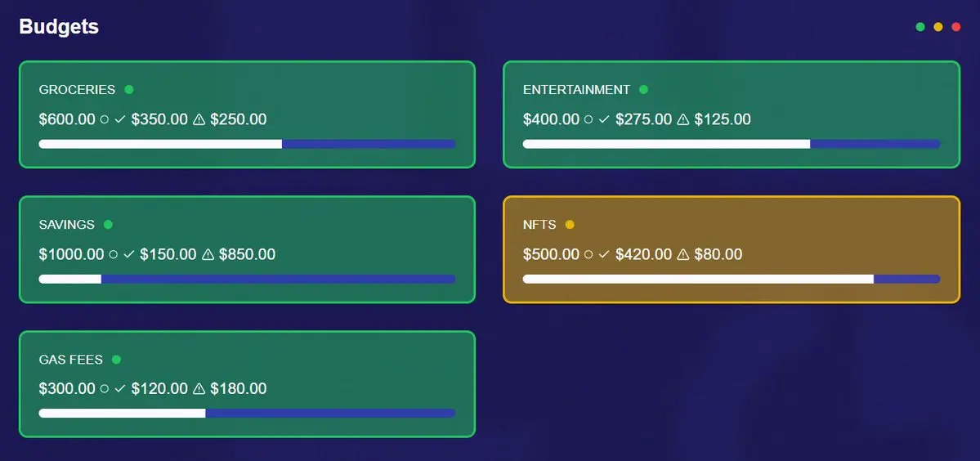Open the Savings budget card title
This screenshot has height=461, width=980.
click(67, 224)
